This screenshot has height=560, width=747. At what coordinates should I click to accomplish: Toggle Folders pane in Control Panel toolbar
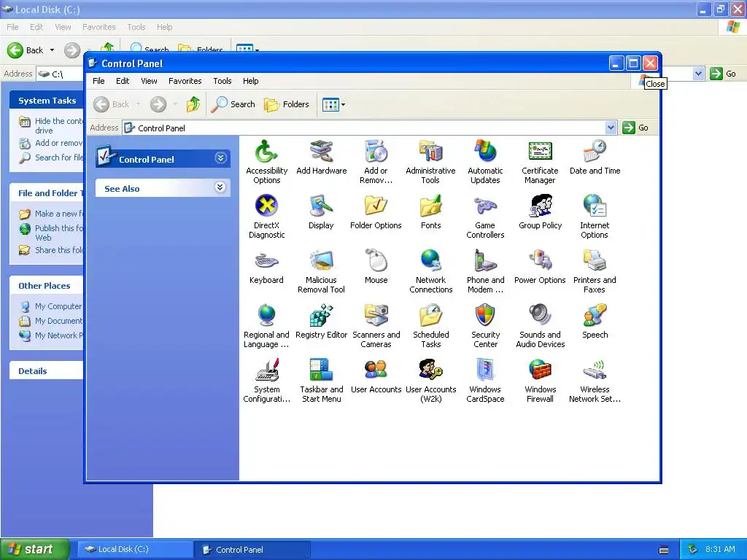(287, 104)
